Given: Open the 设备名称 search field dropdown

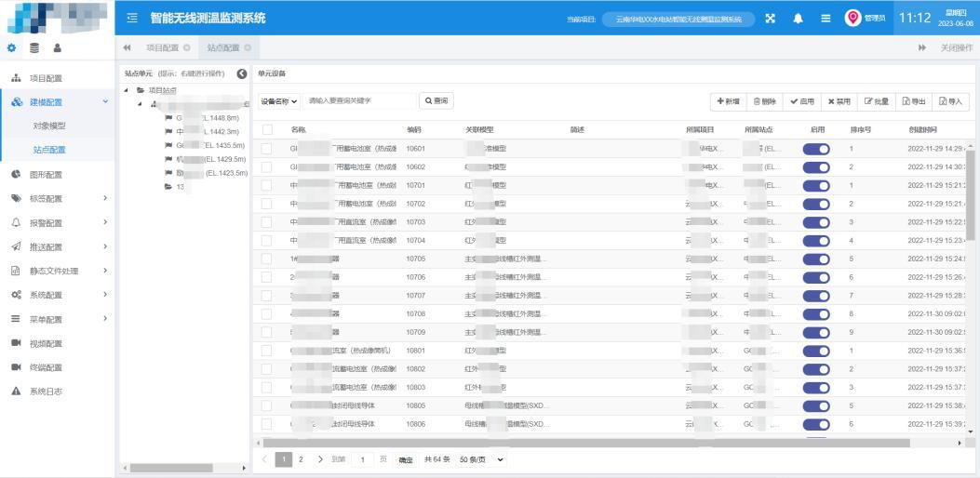Looking at the screenshot, I should 279,100.
